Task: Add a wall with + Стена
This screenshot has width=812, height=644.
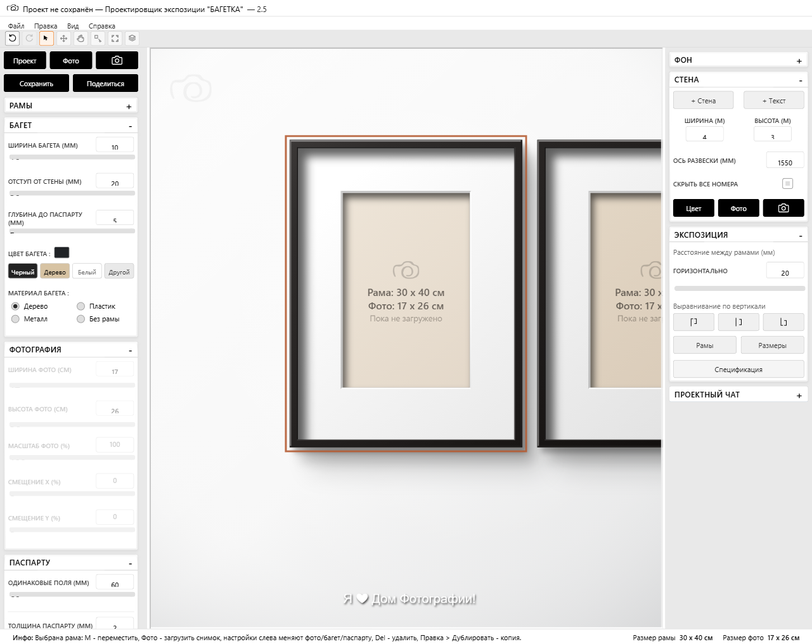Action: click(704, 100)
